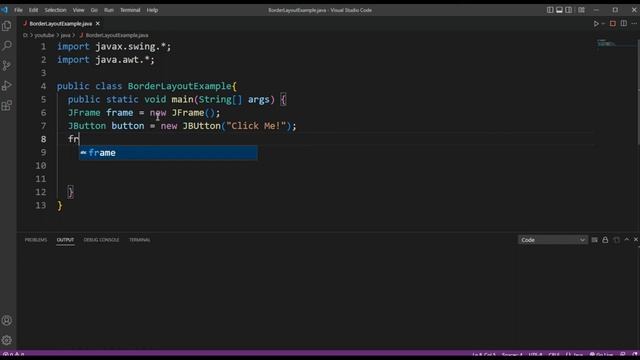The height and width of the screenshot is (360, 640).
Task: Click line number 7 in the gutter
Action: [x=43, y=126]
